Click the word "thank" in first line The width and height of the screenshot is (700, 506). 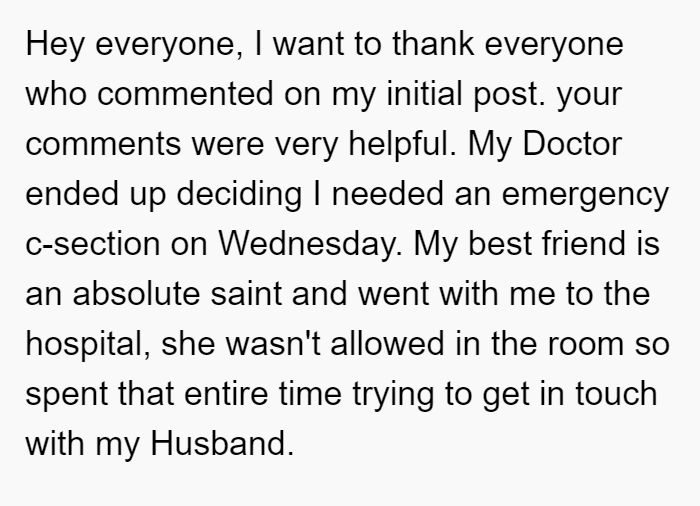[433, 44]
